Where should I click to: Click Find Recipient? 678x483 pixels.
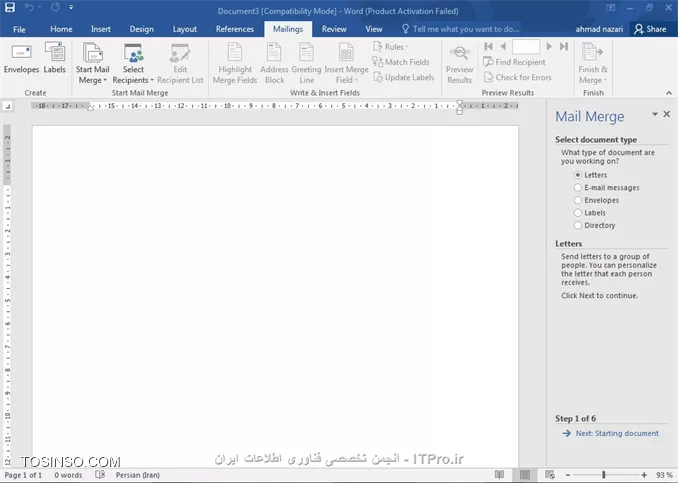coord(515,62)
